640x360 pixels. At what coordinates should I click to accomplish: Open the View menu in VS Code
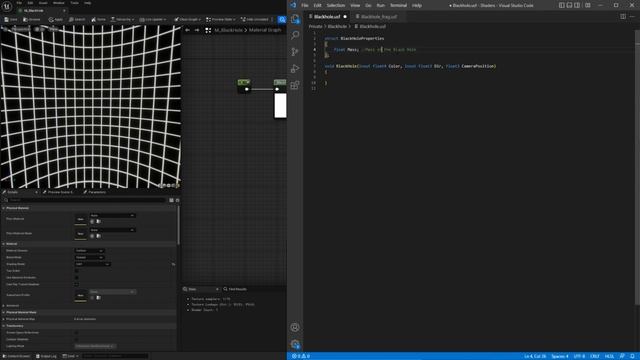(x=356, y=5)
